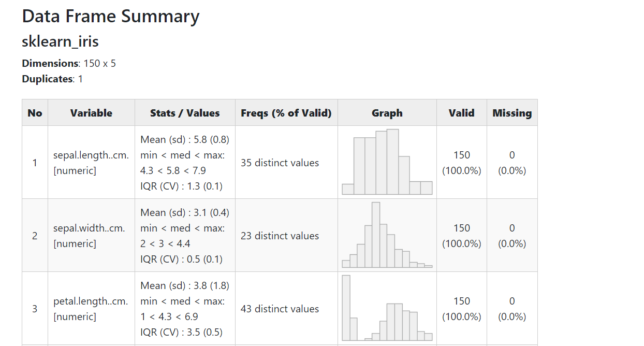Click the Graph column header
Viewport: 644px width, 346px height.
[387, 113]
